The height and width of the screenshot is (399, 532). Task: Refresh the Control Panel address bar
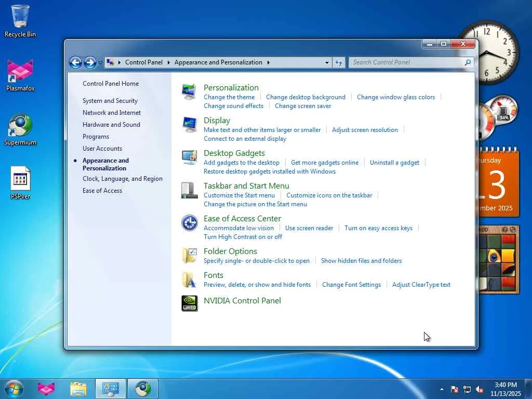pyautogui.click(x=339, y=62)
